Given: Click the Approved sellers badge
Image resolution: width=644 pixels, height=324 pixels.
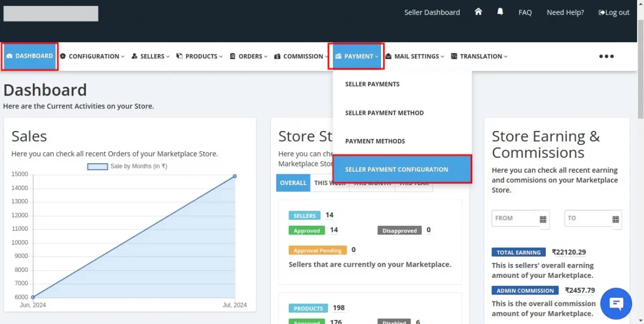Looking at the screenshot, I should (307, 231).
